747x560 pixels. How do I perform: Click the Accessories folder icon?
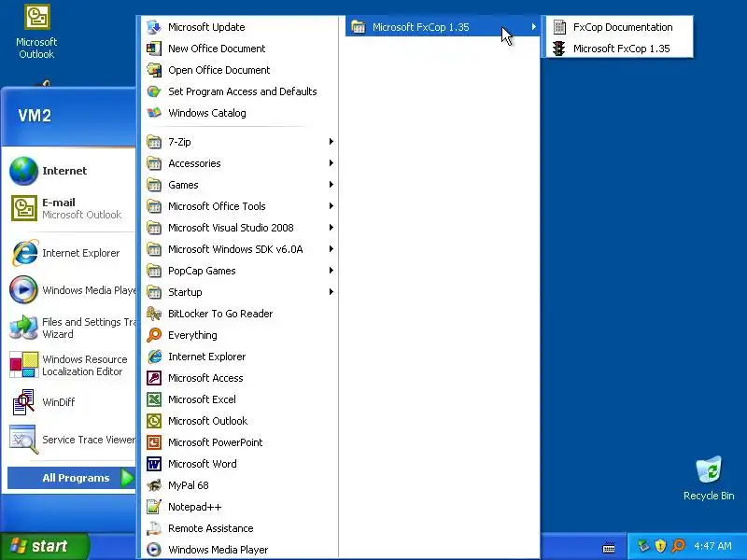coord(154,162)
